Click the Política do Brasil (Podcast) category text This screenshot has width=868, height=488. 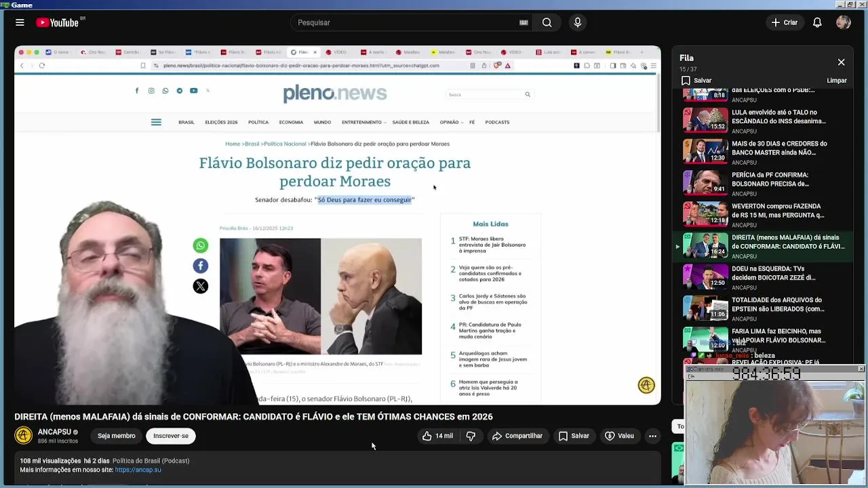[151, 461]
